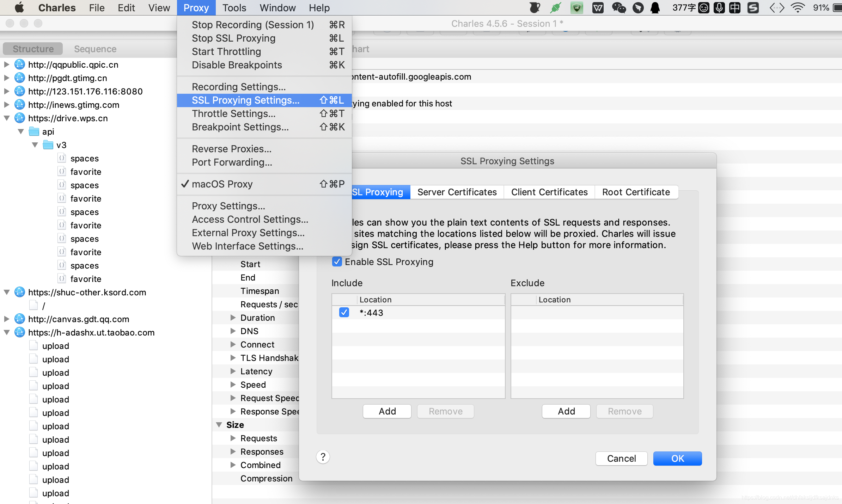Click the globe icon for drive.wps.cn
Screen dimensions: 842x504
pyautogui.click(x=20, y=118)
